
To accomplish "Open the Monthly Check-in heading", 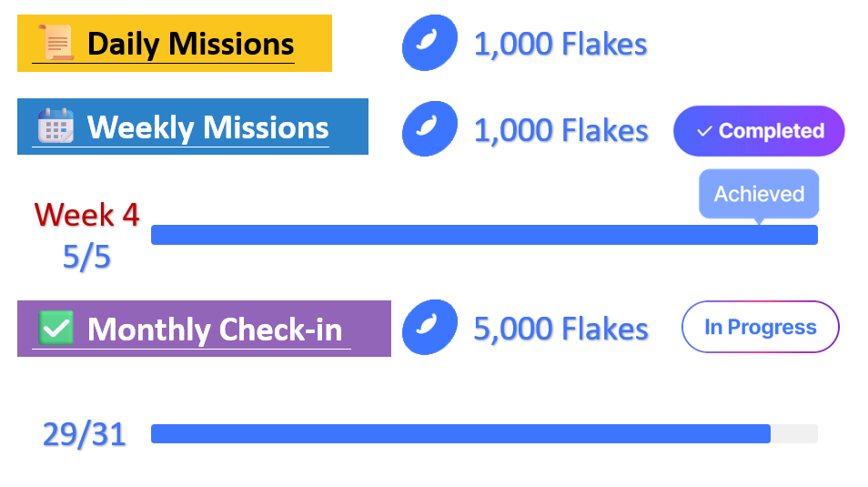I will (x=214, y=329).
